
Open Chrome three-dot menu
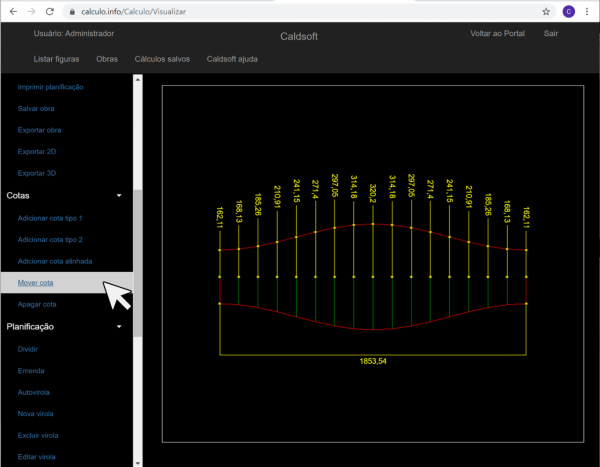point(589,11)
